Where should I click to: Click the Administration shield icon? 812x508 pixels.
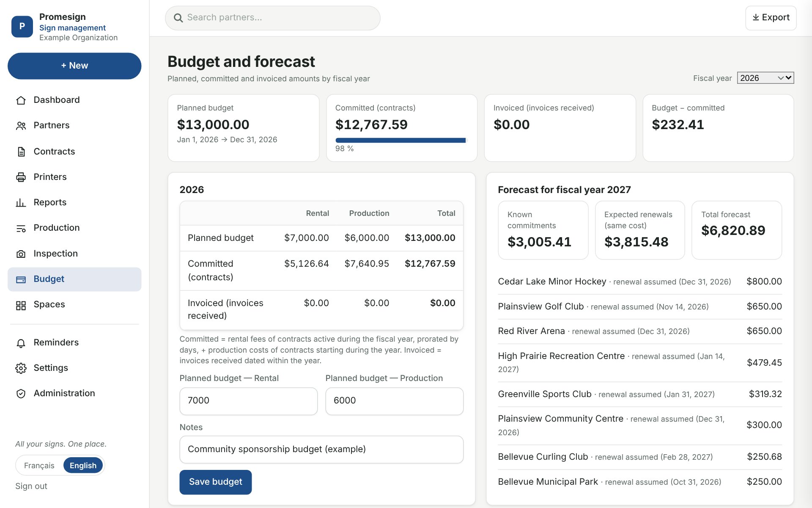click(21, 394)
